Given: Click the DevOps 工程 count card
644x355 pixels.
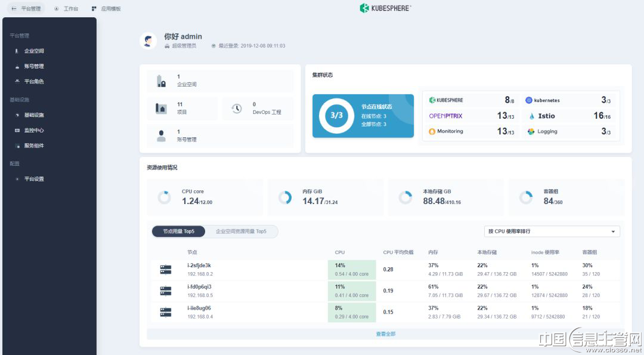Looking at the screenshot, I should click(258, 109).
